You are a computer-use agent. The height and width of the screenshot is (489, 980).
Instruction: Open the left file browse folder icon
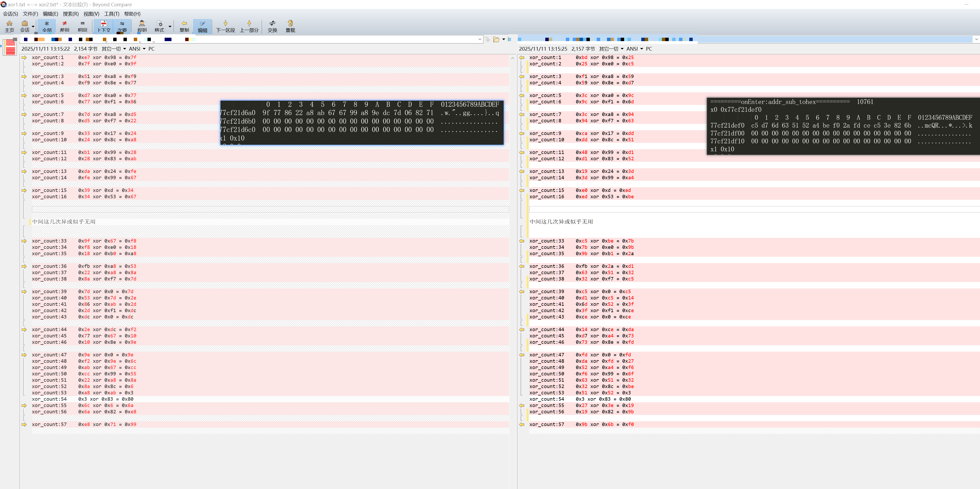coord(496,40)
